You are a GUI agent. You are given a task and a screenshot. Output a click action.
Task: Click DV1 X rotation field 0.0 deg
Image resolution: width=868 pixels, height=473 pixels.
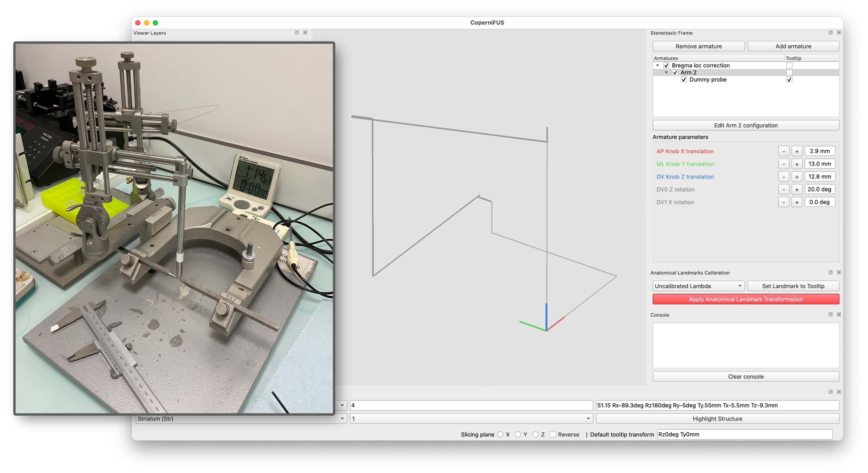click(x=820, y=202)
